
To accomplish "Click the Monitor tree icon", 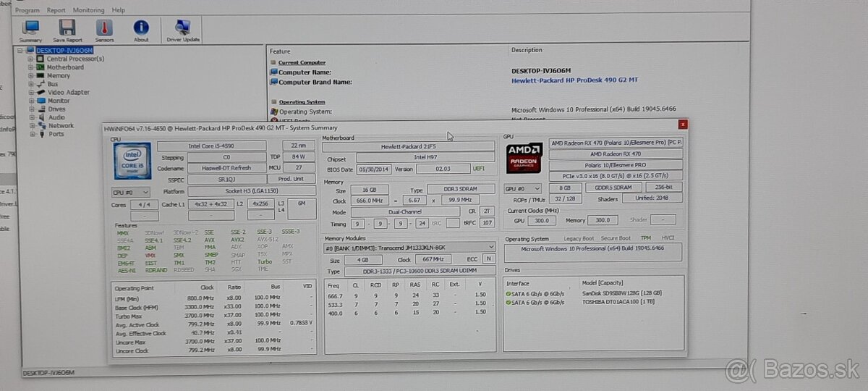I will tap(41, 101).
